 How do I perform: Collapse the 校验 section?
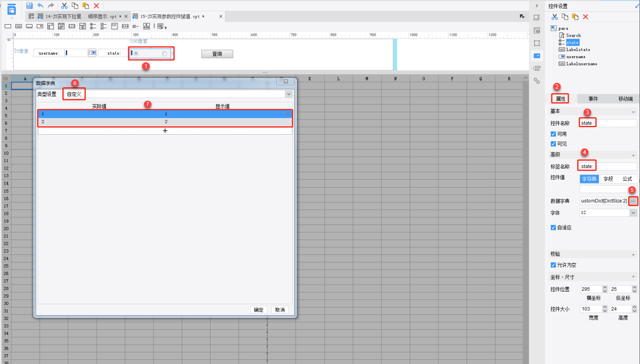pos(633,255)
